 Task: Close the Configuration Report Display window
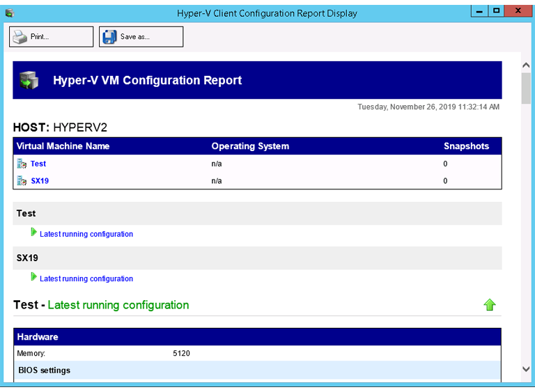coord(518,11)
